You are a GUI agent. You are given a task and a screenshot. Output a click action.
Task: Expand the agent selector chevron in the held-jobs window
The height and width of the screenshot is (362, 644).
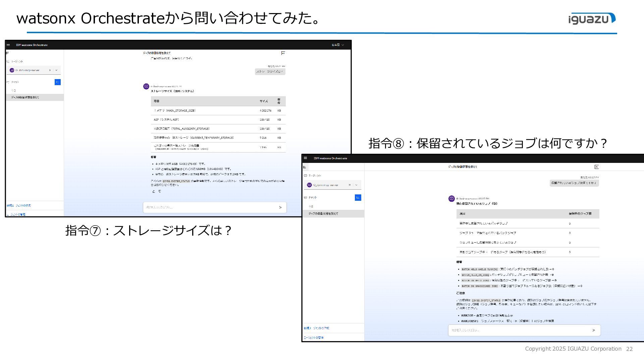(x=356, y=185)
